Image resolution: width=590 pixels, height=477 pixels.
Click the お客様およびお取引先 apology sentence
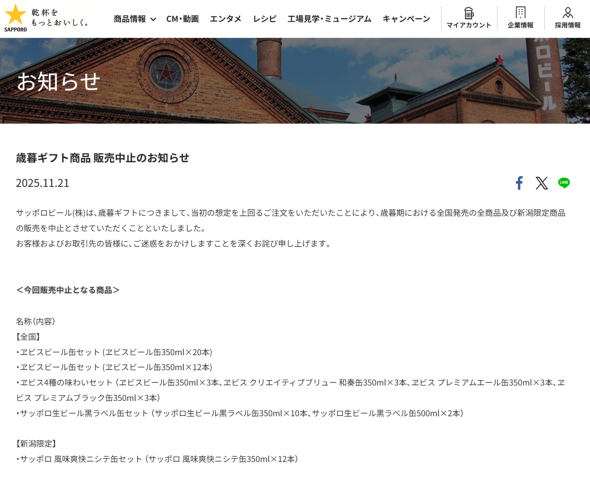[173, 244]
